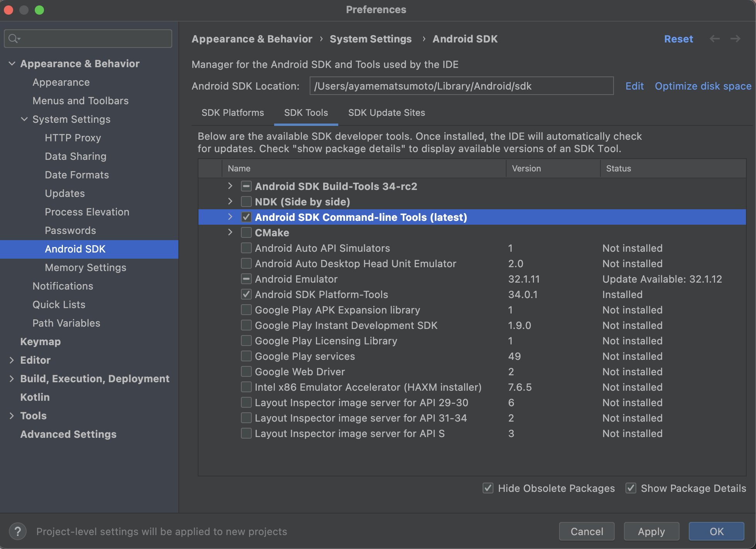Check Intel x86 Emulator Accelerator box

tap(246, 387)
